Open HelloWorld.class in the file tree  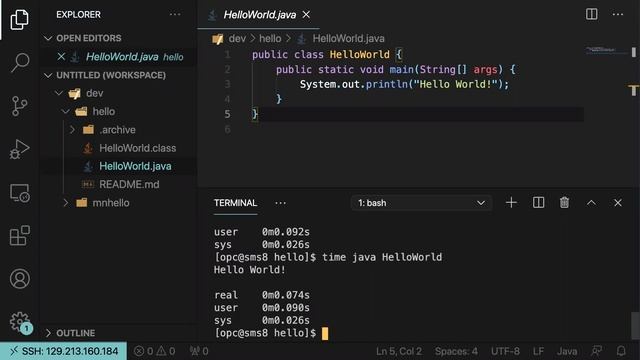[x=138, y=148]
